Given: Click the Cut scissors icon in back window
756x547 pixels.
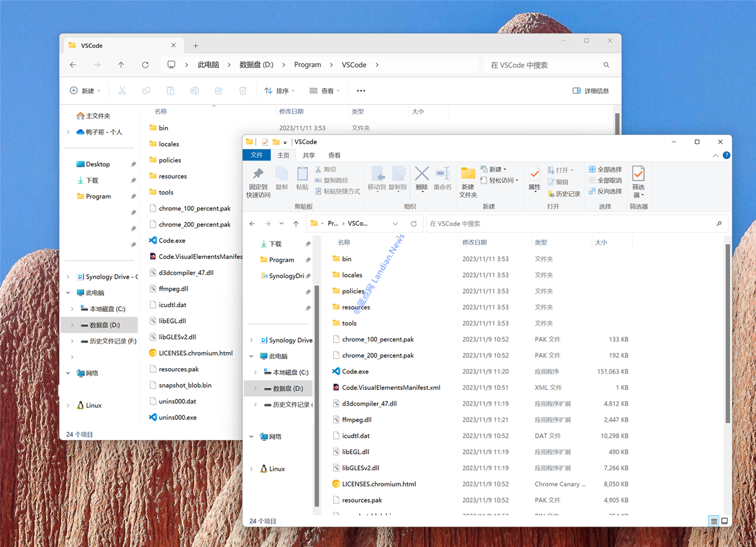Looking at the screenshot, I should [x=122, y=91].
